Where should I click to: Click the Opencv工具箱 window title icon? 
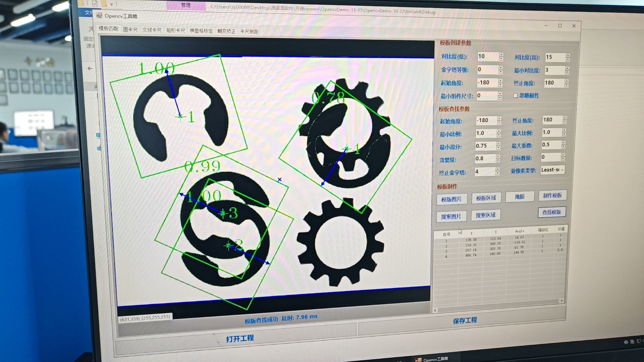click(99, 15)
